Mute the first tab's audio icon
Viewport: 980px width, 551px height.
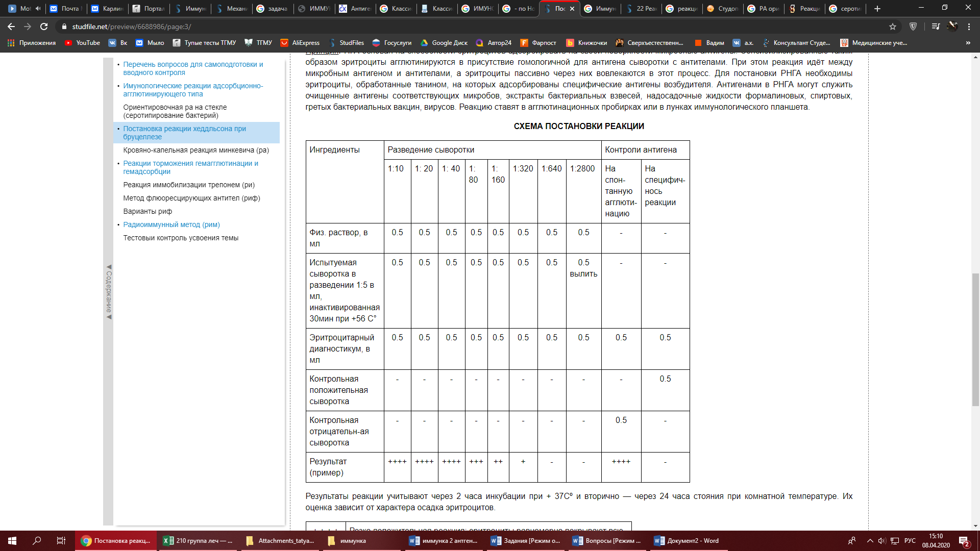click(38, 9)
